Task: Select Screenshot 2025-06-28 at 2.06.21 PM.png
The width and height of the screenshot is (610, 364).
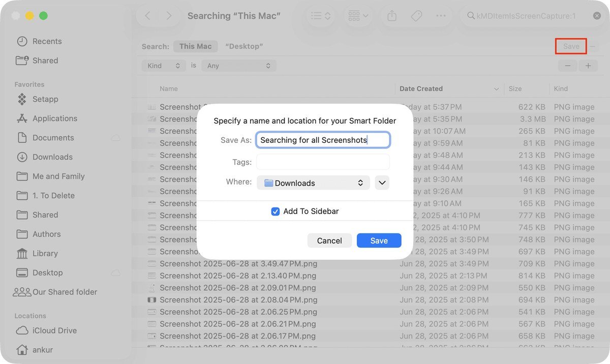Action: [x=237, y=324]
